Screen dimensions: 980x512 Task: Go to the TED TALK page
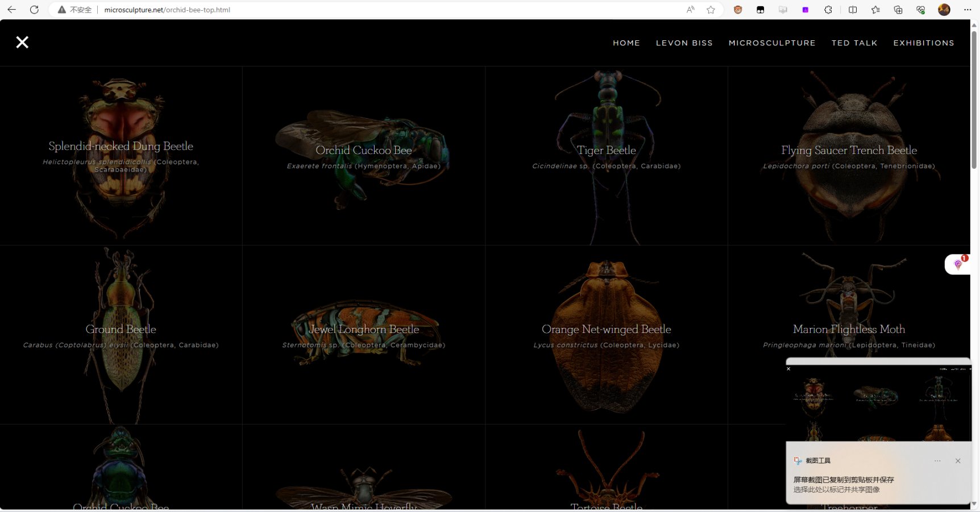click(854, 43)
